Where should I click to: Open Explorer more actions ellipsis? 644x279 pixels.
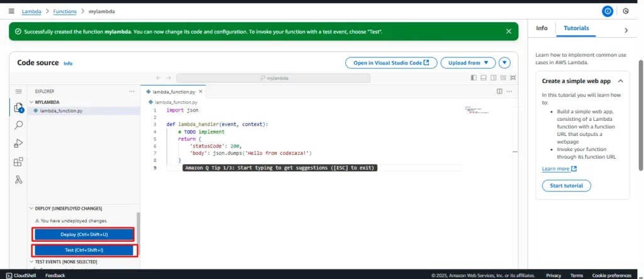132,91
